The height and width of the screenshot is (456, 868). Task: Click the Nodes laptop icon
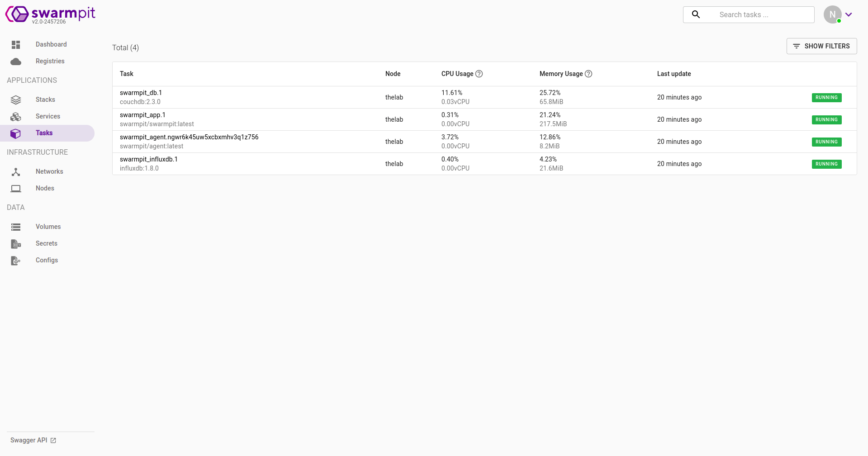16,188
